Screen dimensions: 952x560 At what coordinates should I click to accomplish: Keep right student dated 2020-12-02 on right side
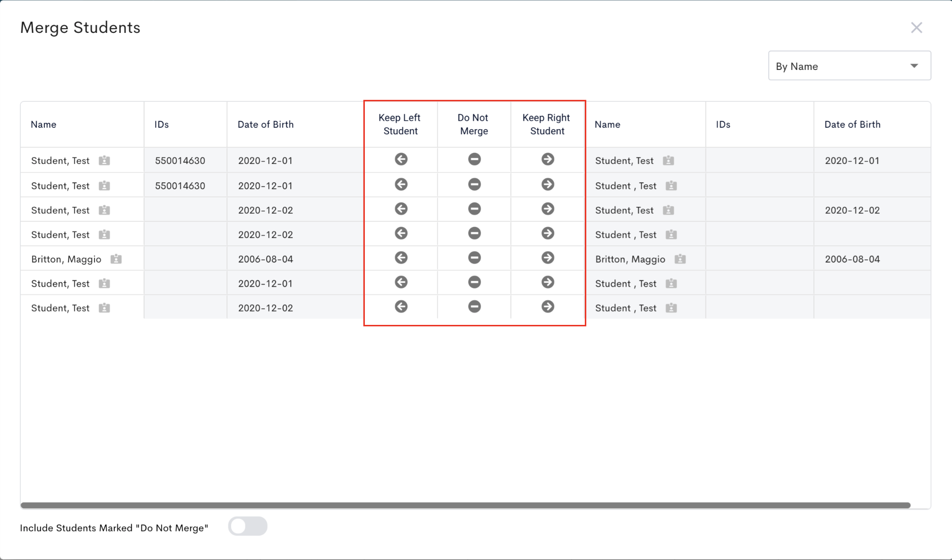(548, 209)
